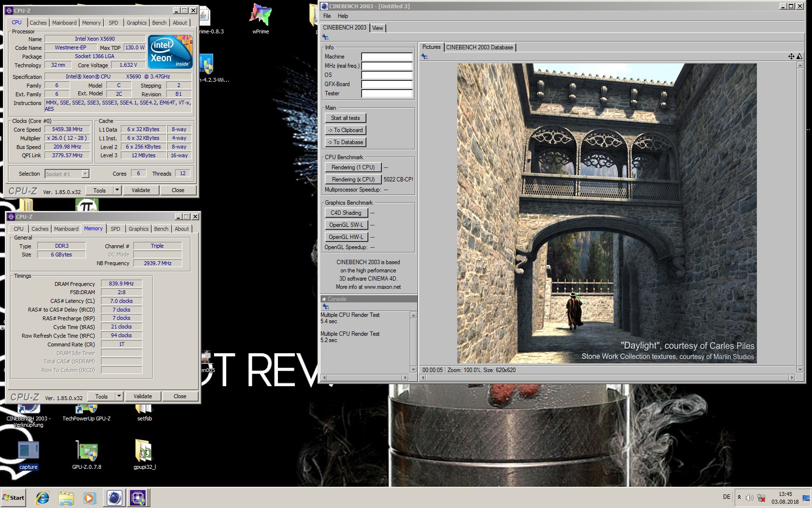The height and width of the screenshot is (508, 812).
Task: Open the Start menu
Action: click(x=13, y=497)
